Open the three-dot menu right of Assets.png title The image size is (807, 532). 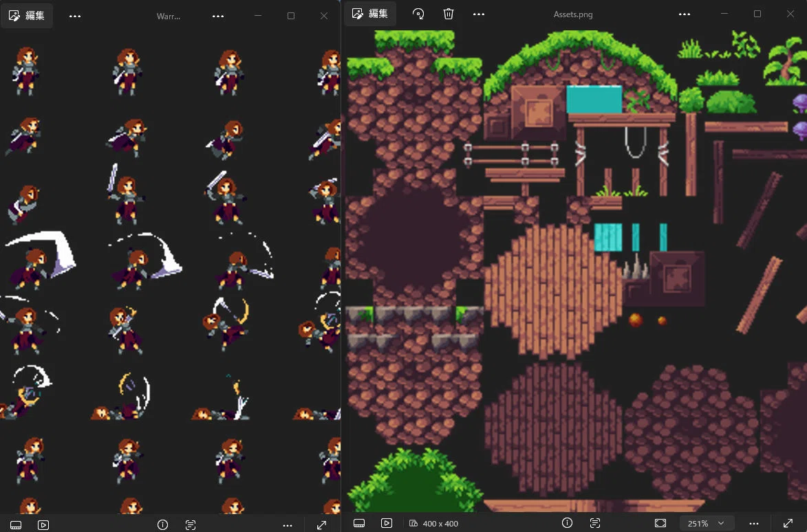click(685, 14)
